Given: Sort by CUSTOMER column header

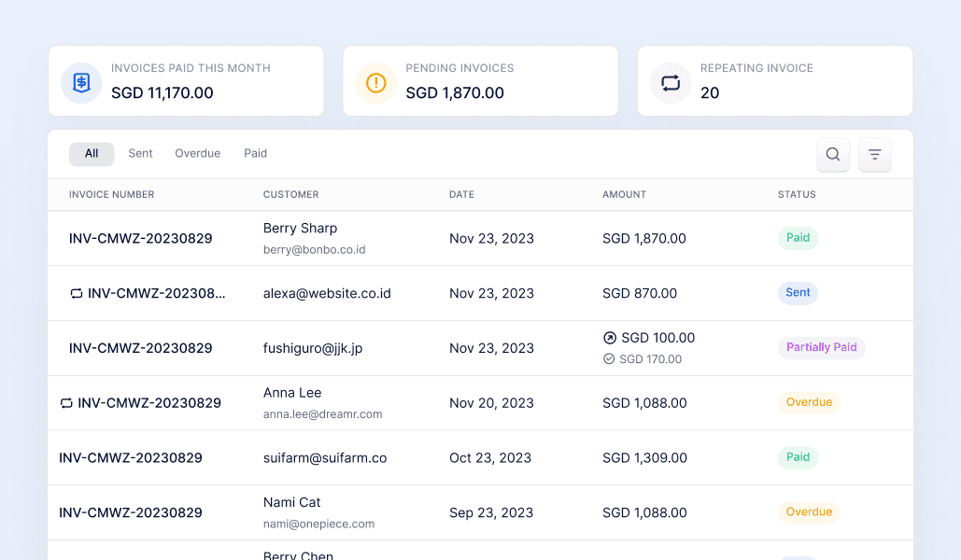Looking at the screenshot, I should (291, 194).
